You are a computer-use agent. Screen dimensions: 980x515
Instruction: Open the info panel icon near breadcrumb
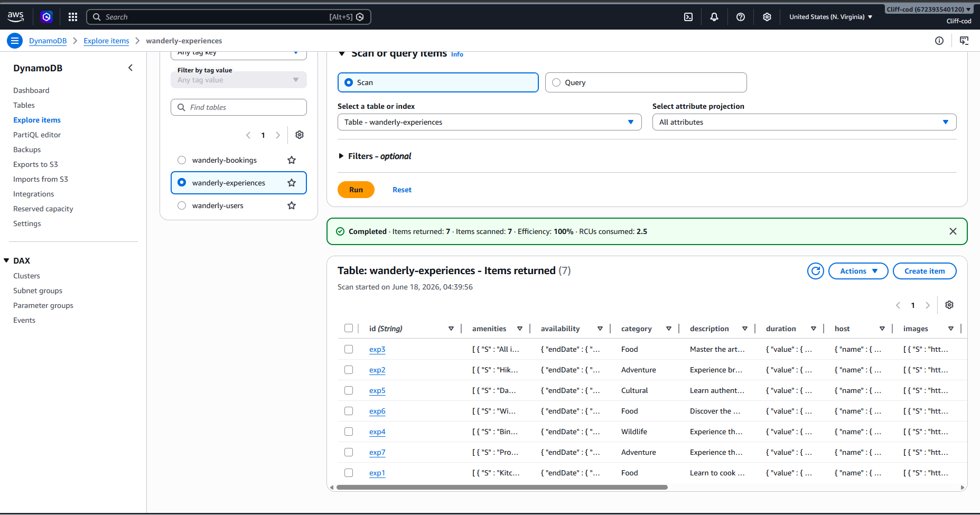pyautogui.click(x=939, y=41)
